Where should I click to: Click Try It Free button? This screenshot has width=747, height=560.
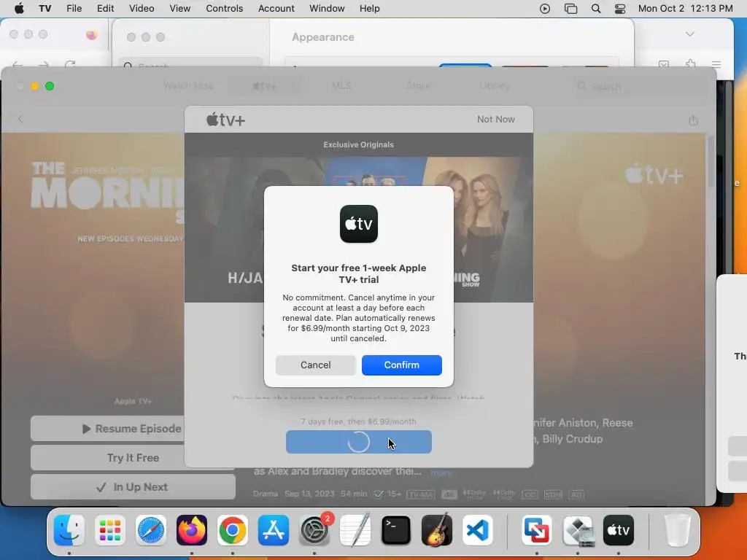pos(133,458)
